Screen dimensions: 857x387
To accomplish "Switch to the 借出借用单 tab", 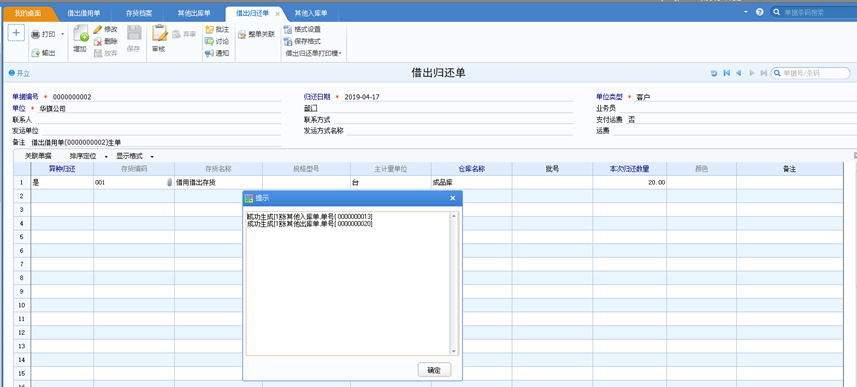I will [x=84, y=13].
